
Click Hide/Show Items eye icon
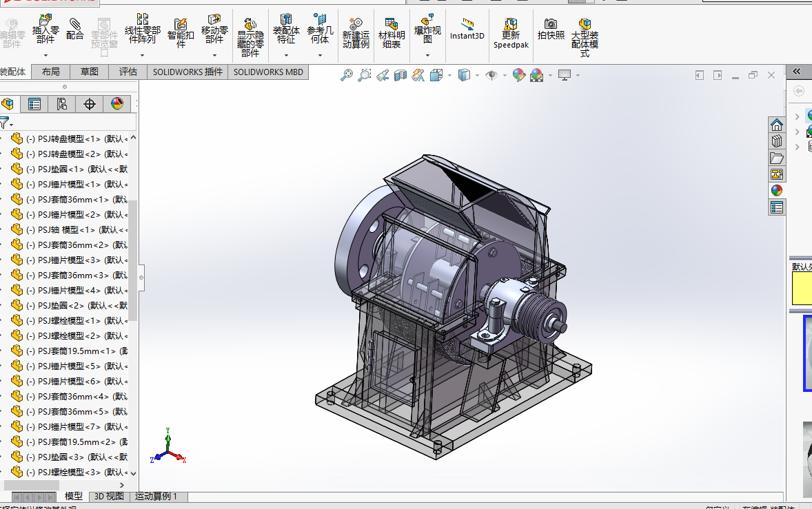[491, 76]
